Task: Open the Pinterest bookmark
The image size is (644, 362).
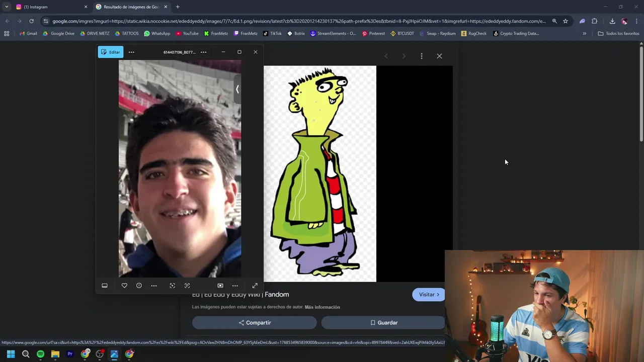Action: click(373, 34)
